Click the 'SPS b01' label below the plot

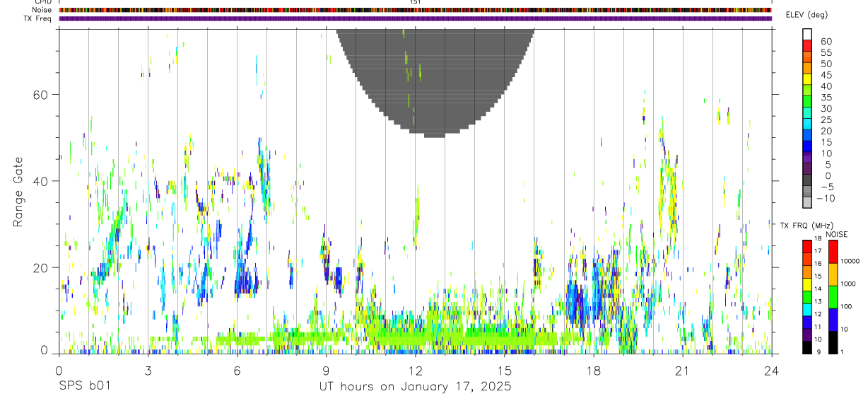[x=84, y=387]
